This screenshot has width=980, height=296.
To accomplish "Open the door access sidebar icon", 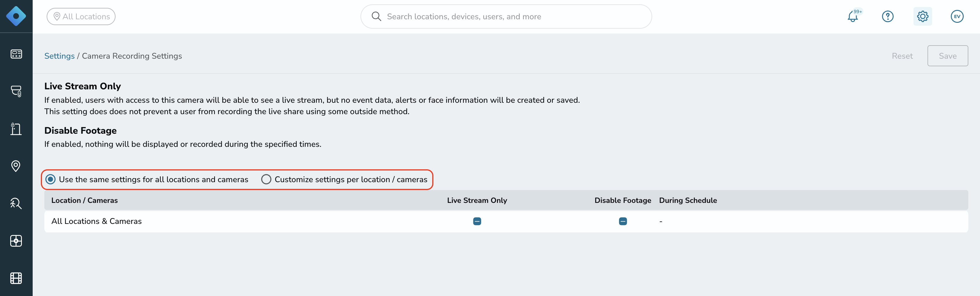I will (16, 129).
